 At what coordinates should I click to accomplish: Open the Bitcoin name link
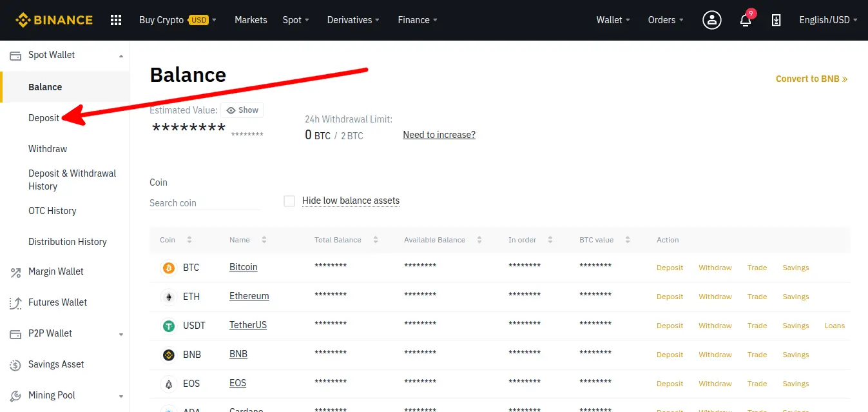(243, 267)
